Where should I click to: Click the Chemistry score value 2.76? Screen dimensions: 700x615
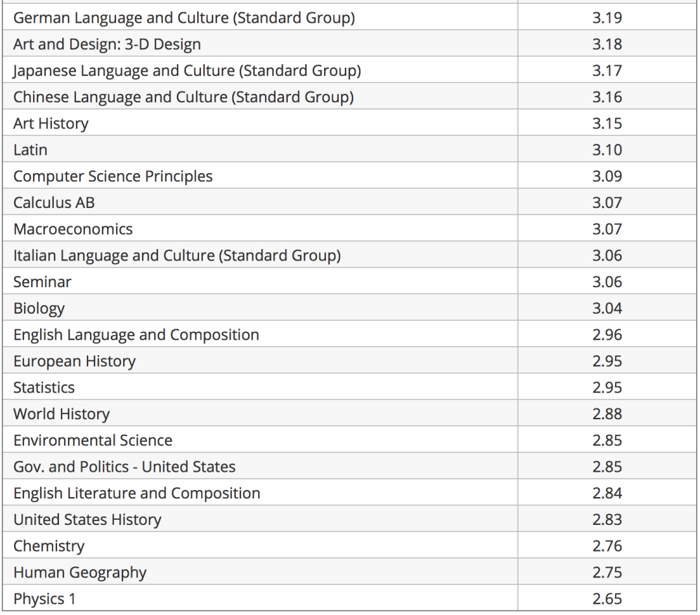click(607, 546)
